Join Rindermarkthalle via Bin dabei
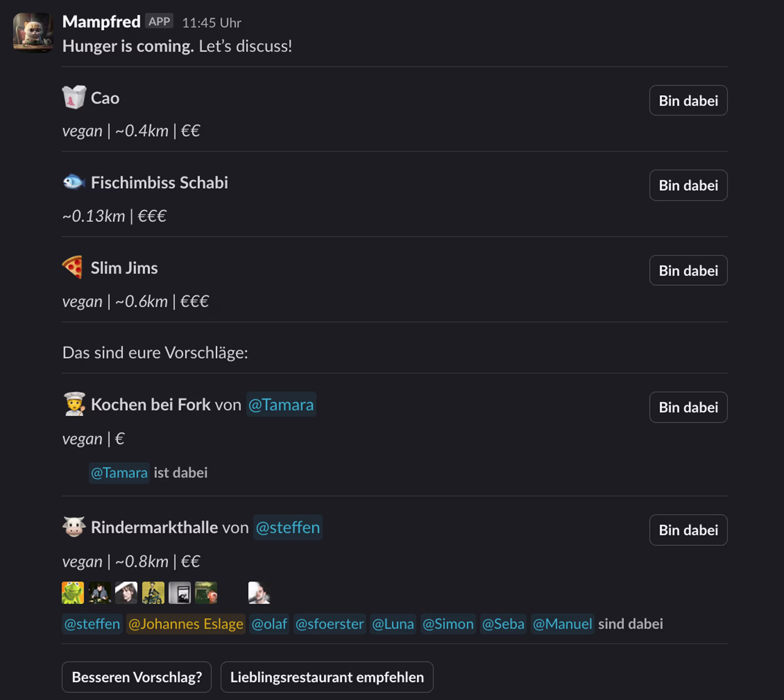The width and height of the screenshot is (784, 700). coord(688,530)
